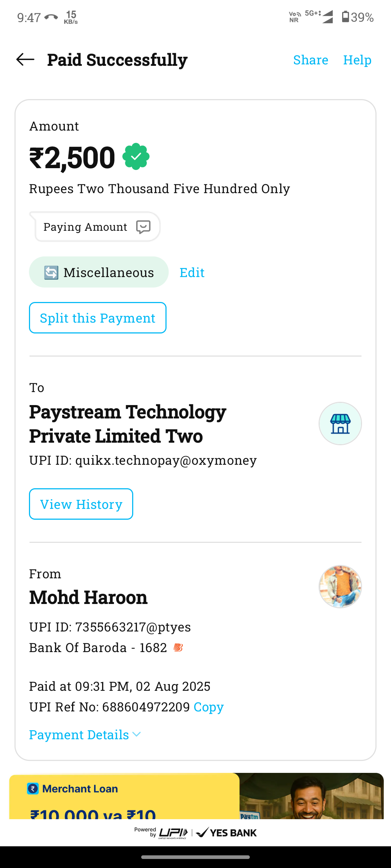Open Help from the header
391x868 pixels.
(357, 60)
